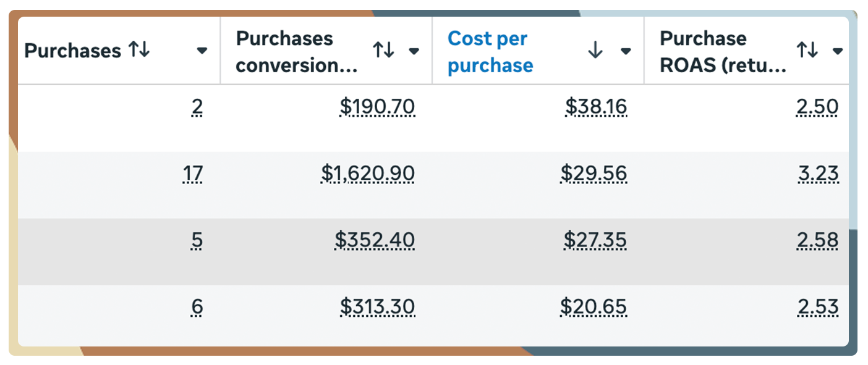This screenshot has height=365, width=868.
Task: Open the 17 purchases value
Action: click(x=192, y=174)
